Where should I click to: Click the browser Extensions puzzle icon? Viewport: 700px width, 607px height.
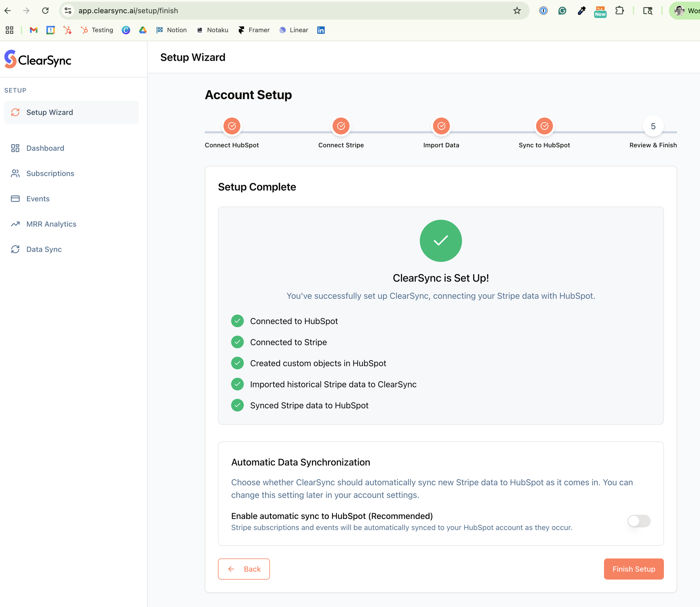[619, 11]
